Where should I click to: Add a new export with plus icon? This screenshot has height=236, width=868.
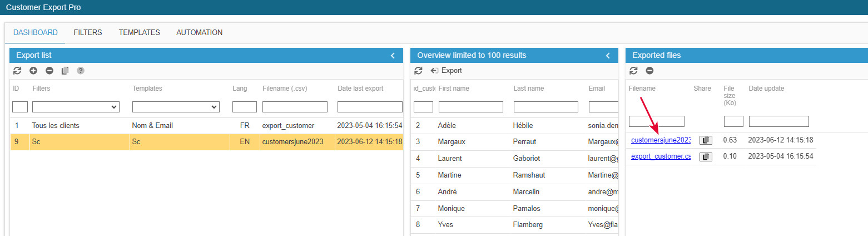click(x=33, y=71)
